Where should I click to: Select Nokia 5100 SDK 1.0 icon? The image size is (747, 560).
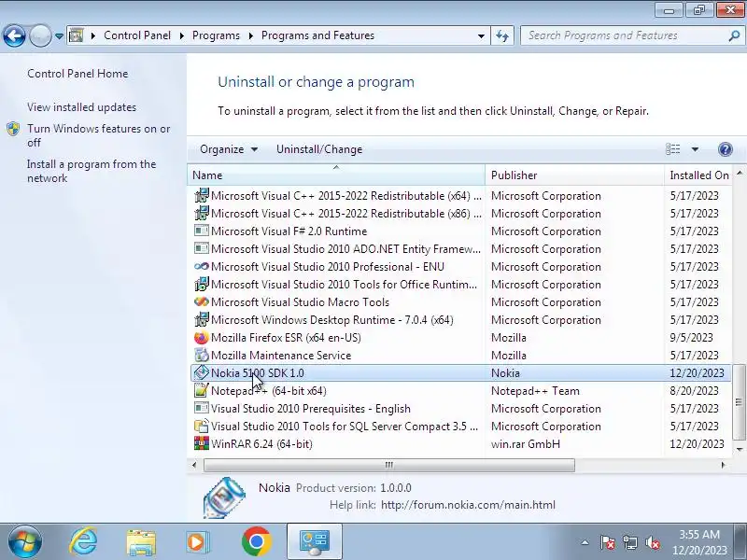click(202, 372)
